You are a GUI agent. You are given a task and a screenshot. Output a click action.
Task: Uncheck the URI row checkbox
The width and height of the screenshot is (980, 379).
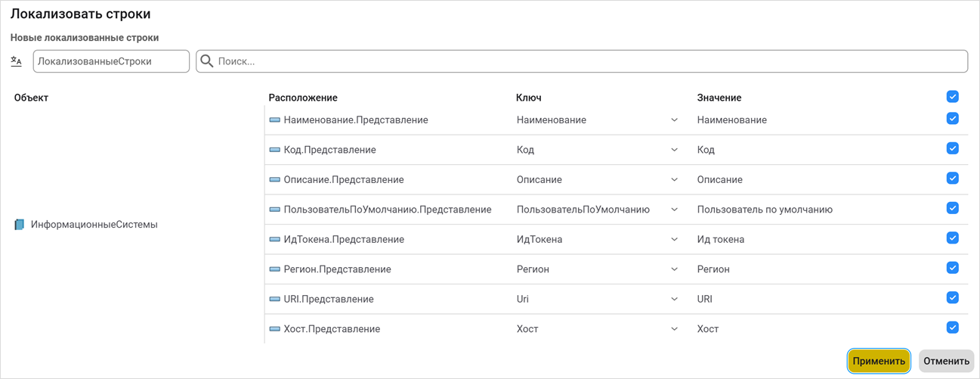pyautogui.click(x=952, y=298)
